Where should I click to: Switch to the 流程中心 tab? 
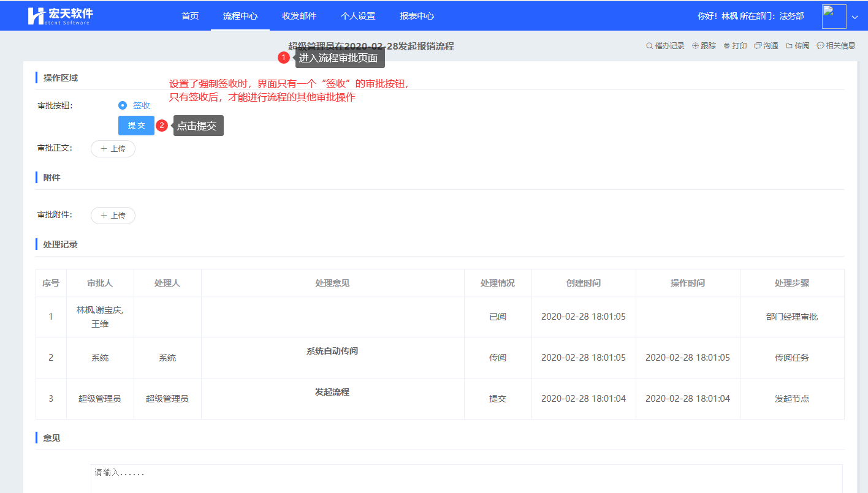click(240, 16)
